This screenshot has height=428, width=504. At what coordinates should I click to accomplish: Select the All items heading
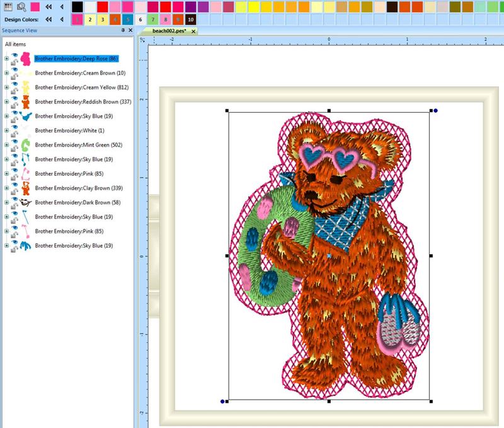pos(15,44)
